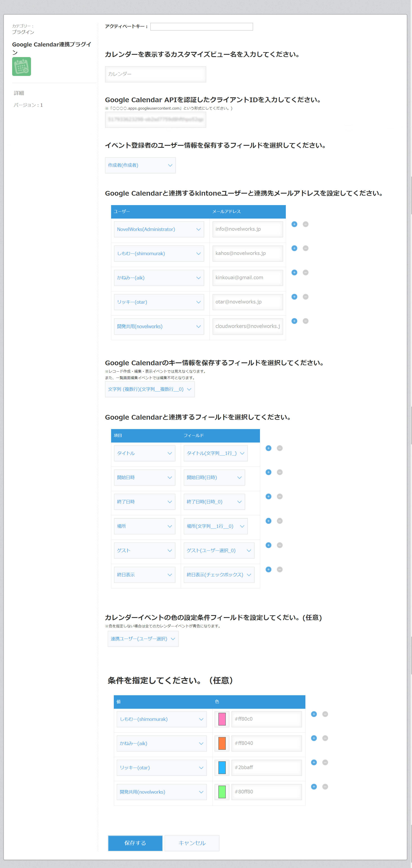Image resolution: width=412 pixels, height=868 pixels.
Task: Add row after 終日表示 field mapping
Action: [x=268, y=569]
